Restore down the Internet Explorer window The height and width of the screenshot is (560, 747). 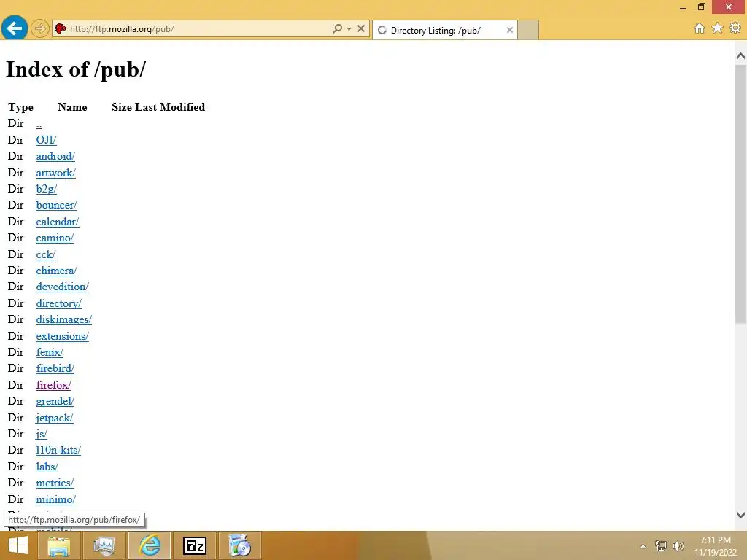(x=701, y=7)
